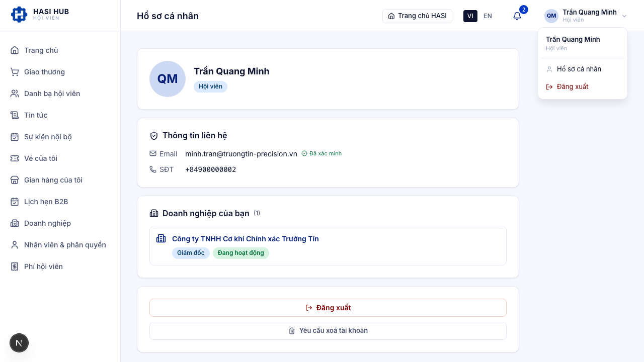Click the Trang chủ HASI button
The width and height of the screenshot is (644, 362).
click(417, 16)
